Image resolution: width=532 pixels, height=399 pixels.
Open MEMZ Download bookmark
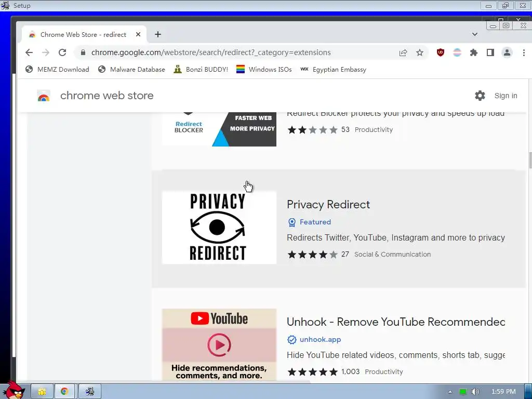(57, 70)
